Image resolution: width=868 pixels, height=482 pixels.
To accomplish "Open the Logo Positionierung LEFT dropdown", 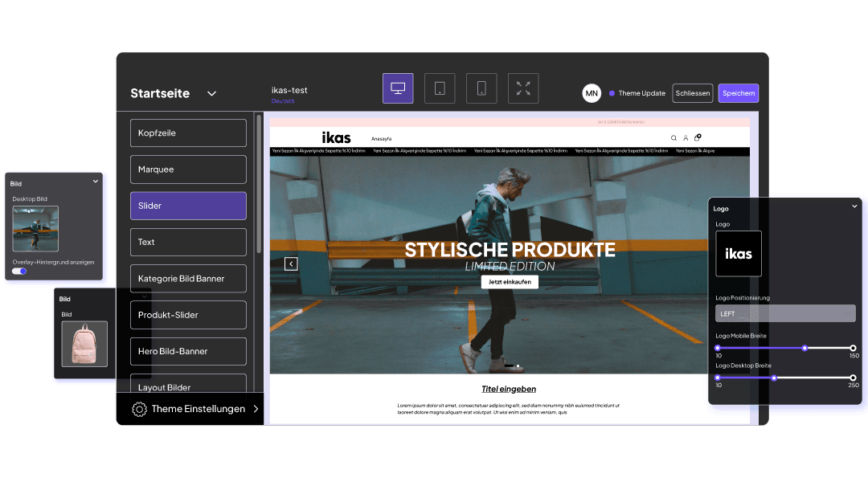I will coord(785,314).
